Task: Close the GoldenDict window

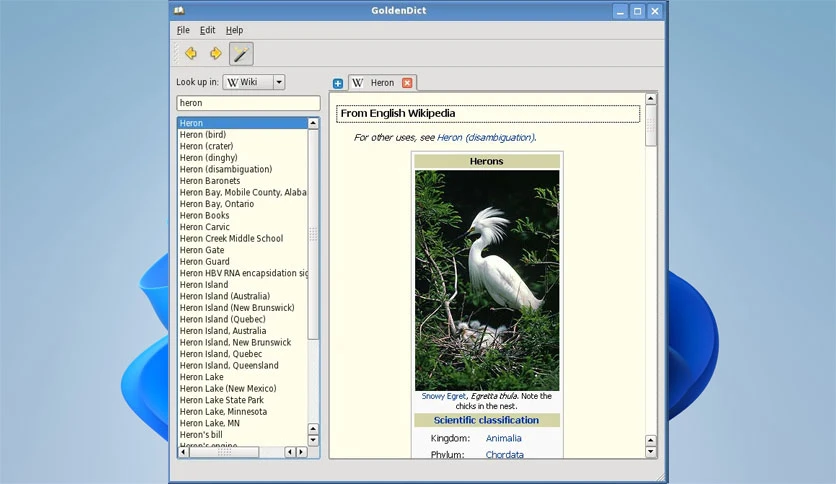Action: pyautogui.click(x=655, y=11)
